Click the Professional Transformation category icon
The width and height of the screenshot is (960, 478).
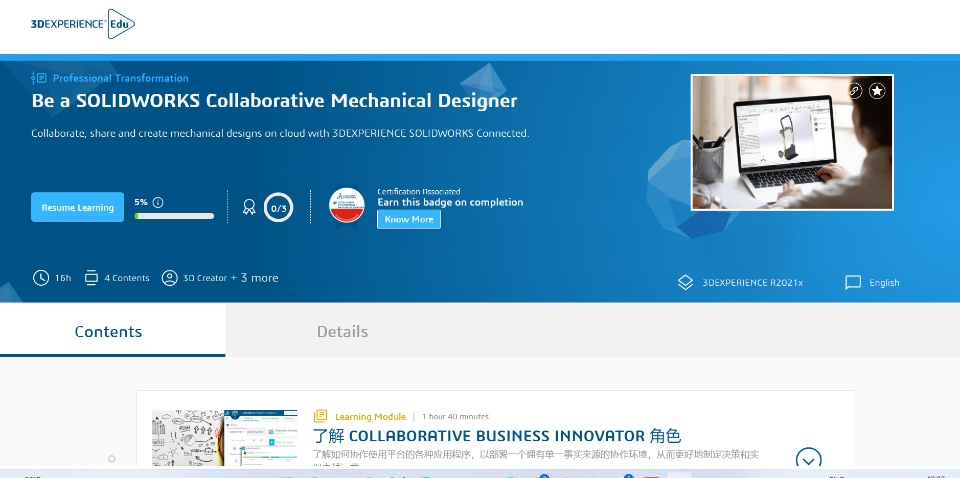(39, 78)
